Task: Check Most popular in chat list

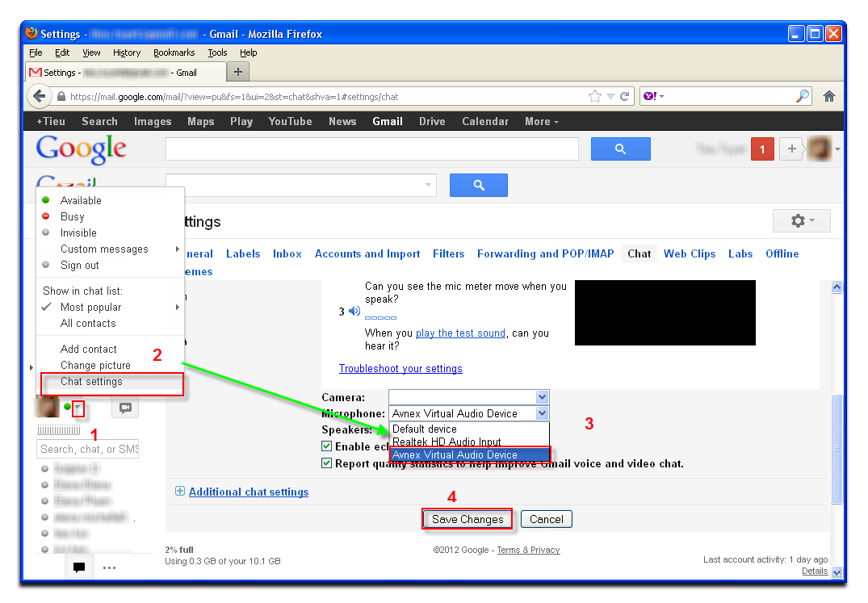Action: pos(90,307)
